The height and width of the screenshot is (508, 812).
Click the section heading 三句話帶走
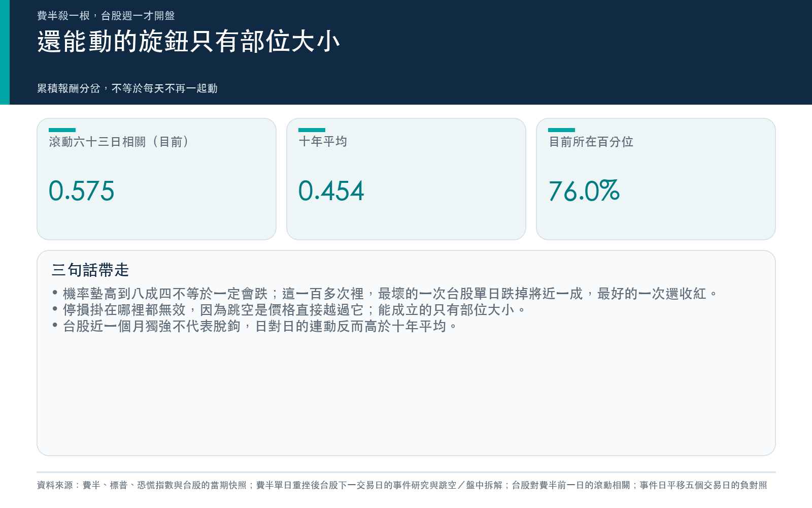(x=90, y=270)
